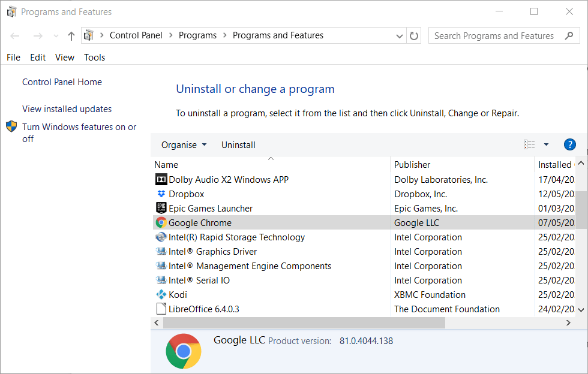Click the title bar Programs and Features icon
588x374 pixels.
(11, 11)
